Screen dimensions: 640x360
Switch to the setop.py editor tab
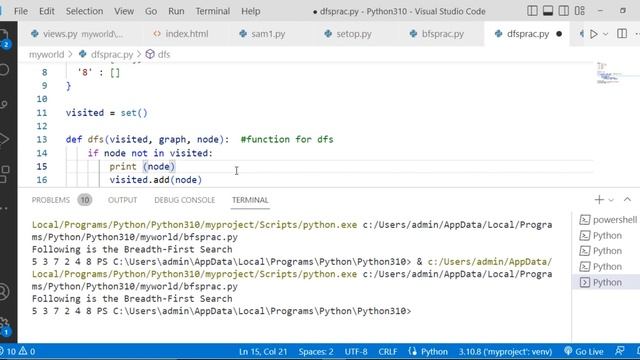348,34
